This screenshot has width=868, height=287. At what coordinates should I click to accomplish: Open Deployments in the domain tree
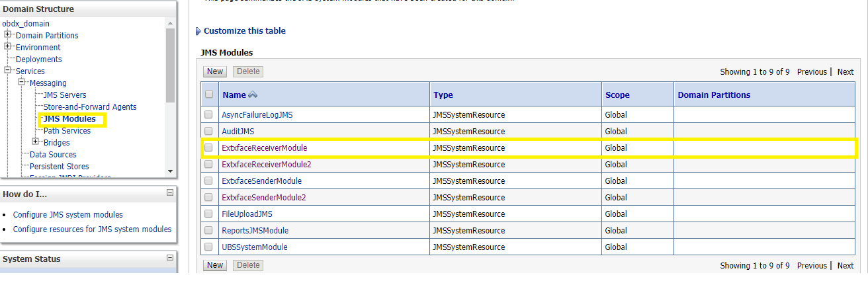39,60
